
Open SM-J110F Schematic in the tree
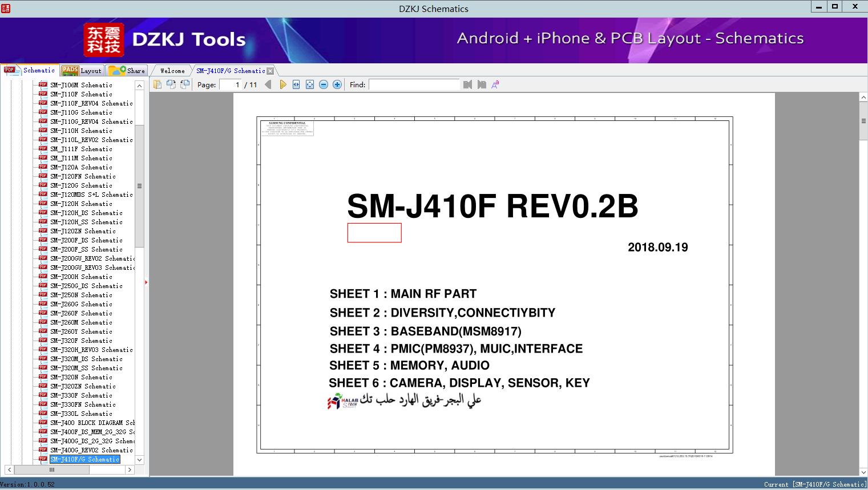81,94
